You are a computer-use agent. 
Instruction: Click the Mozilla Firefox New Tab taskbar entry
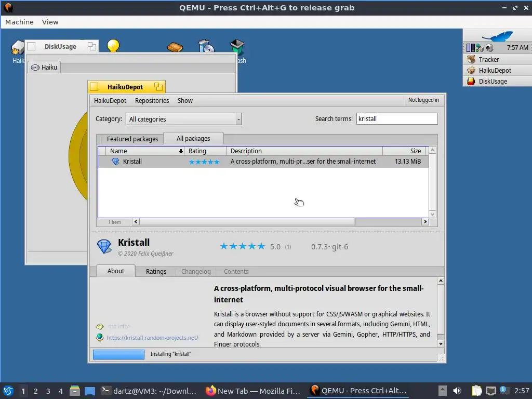point(253,391)
